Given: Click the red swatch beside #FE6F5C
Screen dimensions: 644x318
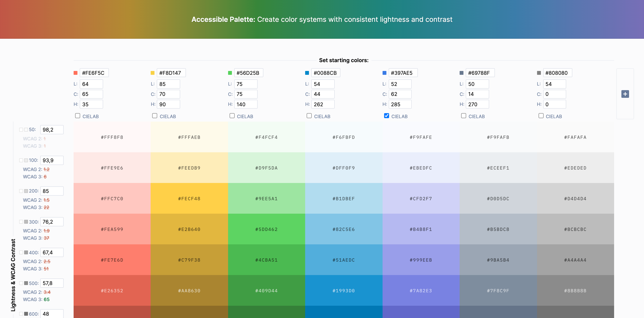Looking at the screenshot, I should click(x=76, y=73).
